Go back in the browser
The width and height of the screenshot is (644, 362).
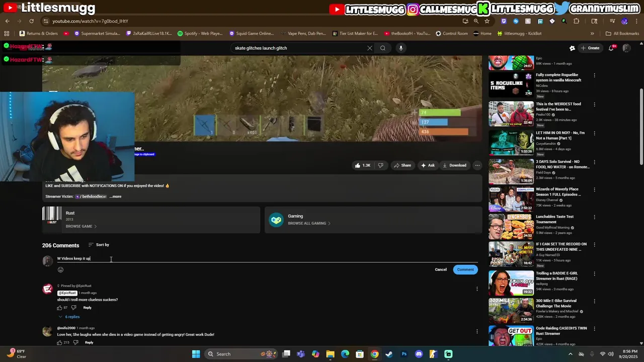7,21
